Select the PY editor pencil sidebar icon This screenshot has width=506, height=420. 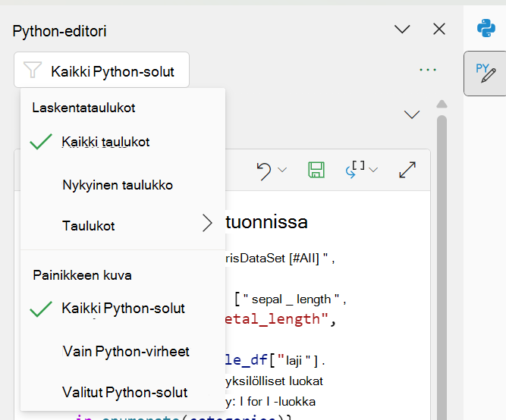(485, 74)
